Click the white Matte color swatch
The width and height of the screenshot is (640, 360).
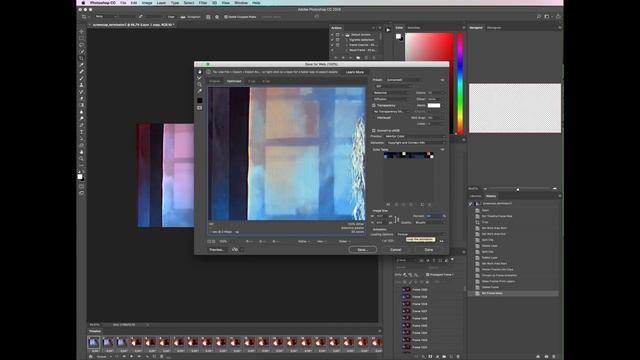(434, 105)
